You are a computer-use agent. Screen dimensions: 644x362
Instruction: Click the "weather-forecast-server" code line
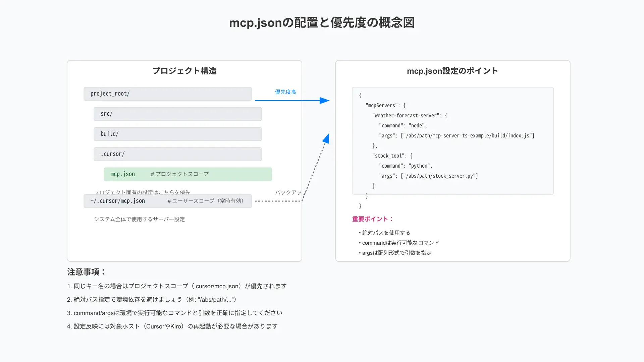click(410, 115)
